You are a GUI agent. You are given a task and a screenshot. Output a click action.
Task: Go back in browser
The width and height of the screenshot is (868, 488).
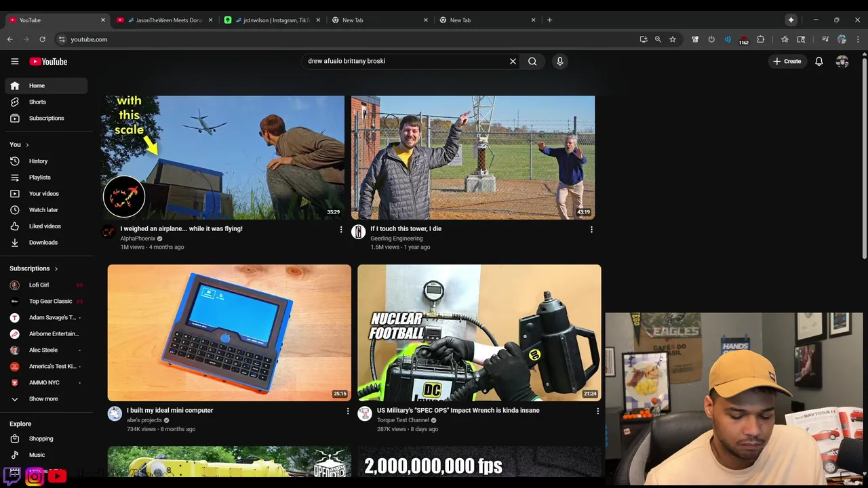[10, 39]
